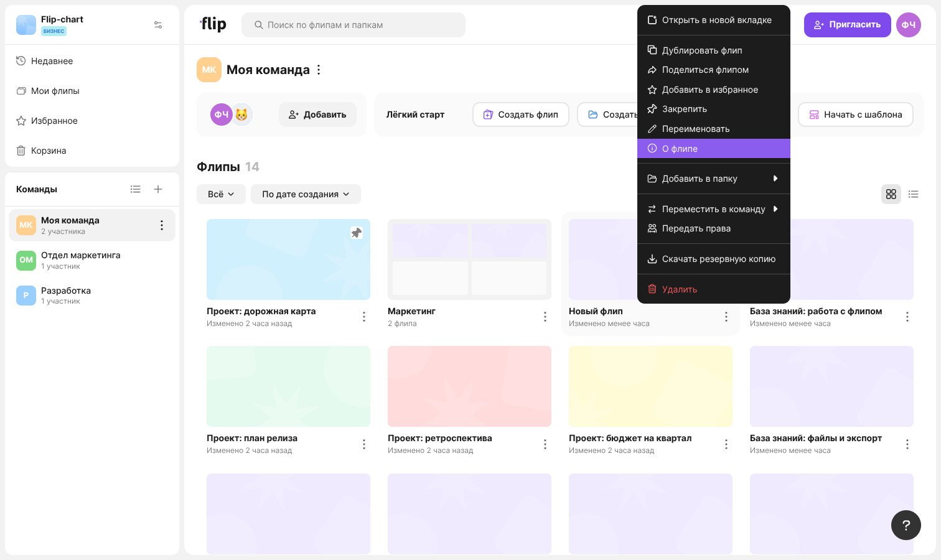Image resolution: width=941 pixels, height=560 pixels.
Task: Open Моя команда sidebar options menu
Action: tap(162, 225)
